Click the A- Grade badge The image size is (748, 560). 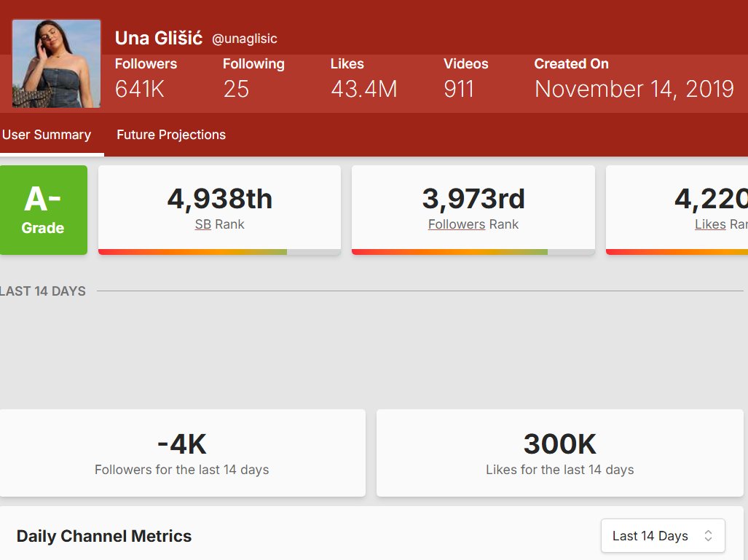pyautogui.click(x=44, y=210)
